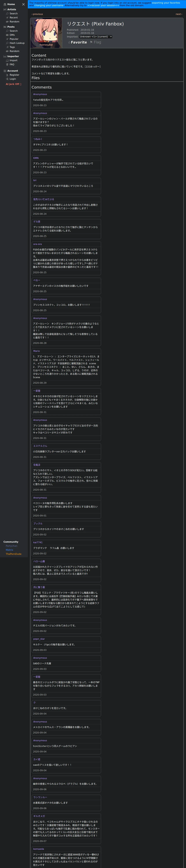The image size is (186, 868).
Task: Open the exporting your favorites link
Action: 166,3
